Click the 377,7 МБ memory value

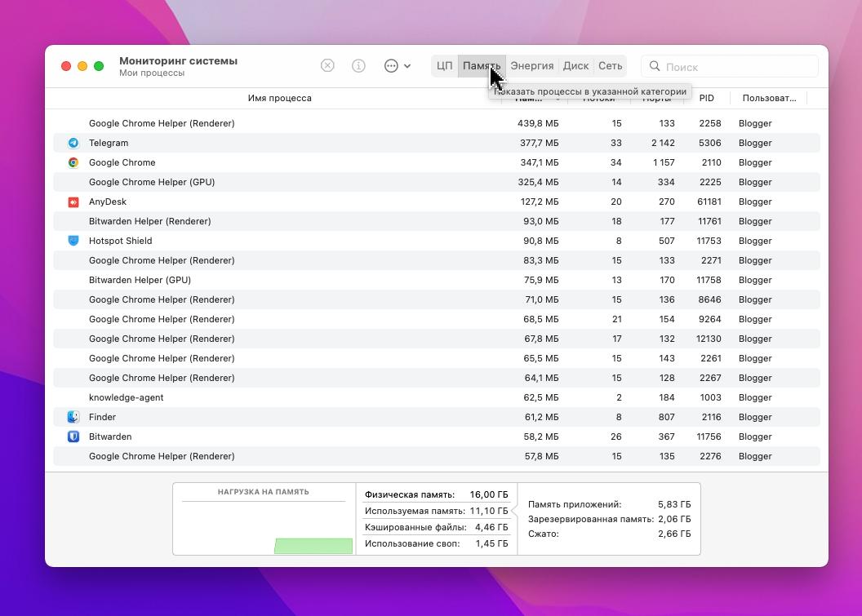tap(539, 143)
